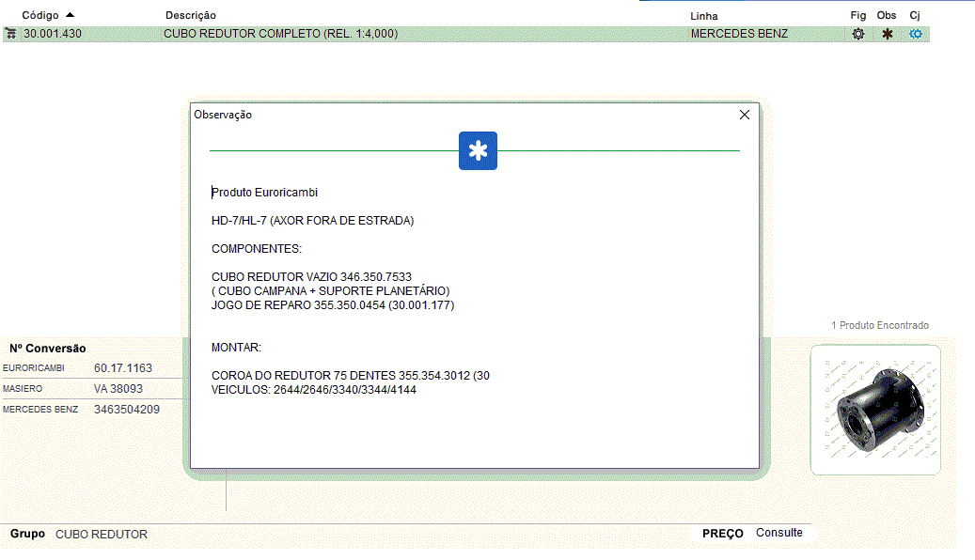Screen dimensions: 975x560
Task: Place cursor in the observation text at Produto Euroricambi
Action: coord(265,193)
